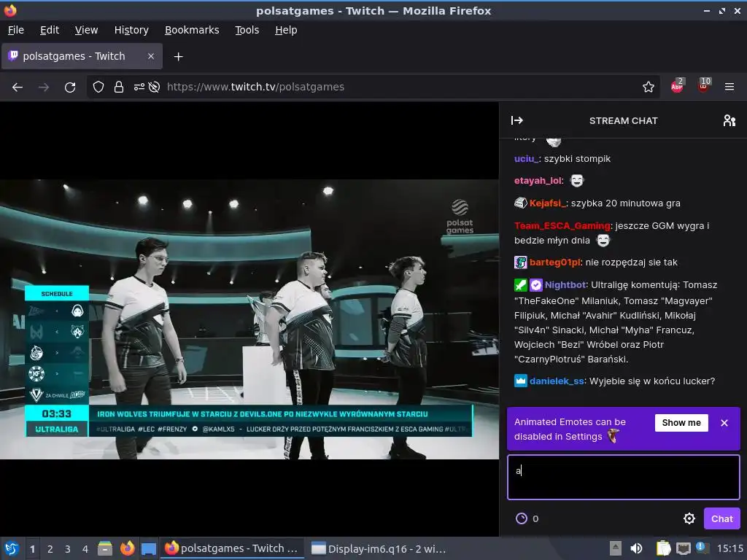
Task: Open the system start menu icon
Action: [12, 548]
